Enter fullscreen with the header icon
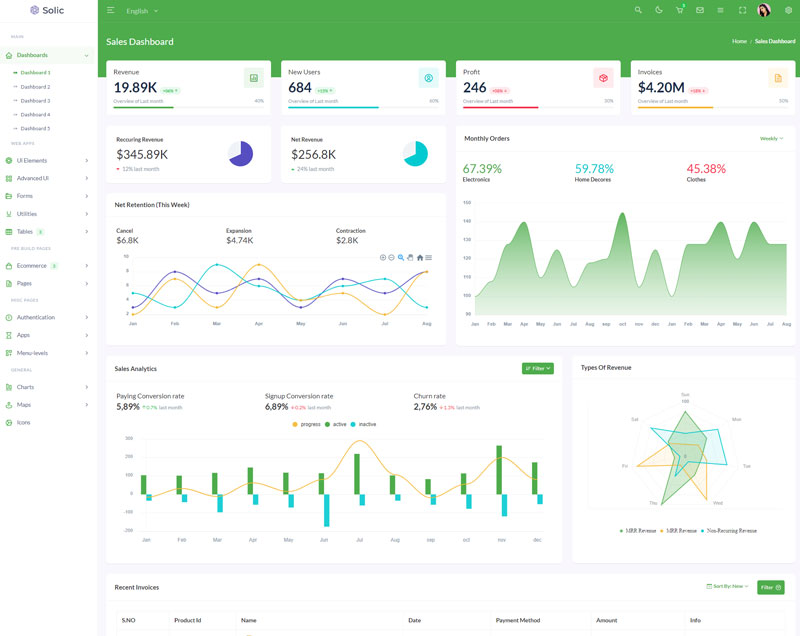The image size is (800, 636). pos(742,10)
